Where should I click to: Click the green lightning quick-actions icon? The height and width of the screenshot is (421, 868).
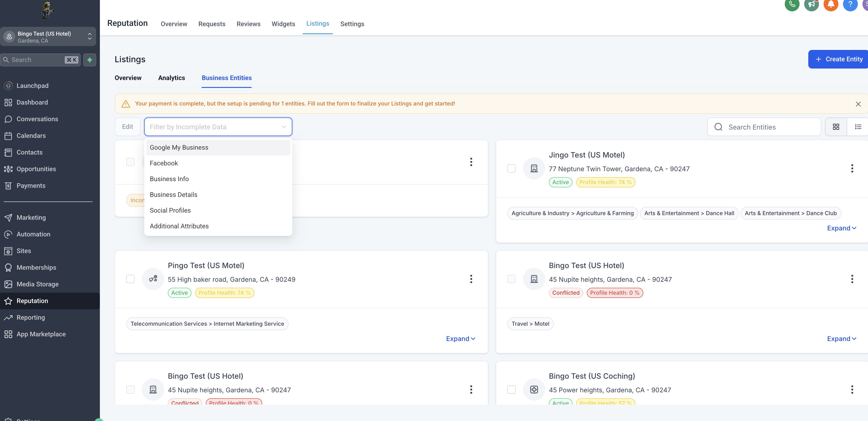click(90, 60)
